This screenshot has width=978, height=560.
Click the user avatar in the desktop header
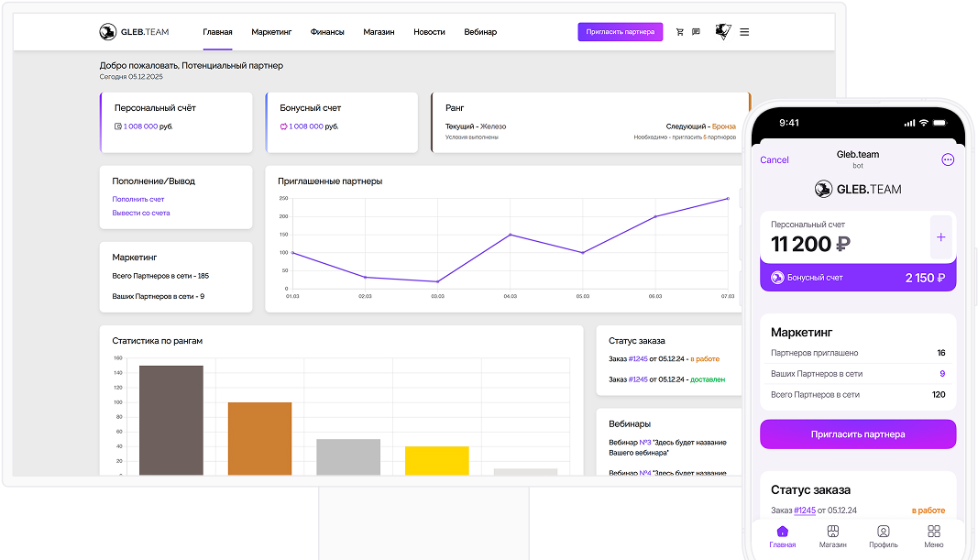[x=722, y=32]
